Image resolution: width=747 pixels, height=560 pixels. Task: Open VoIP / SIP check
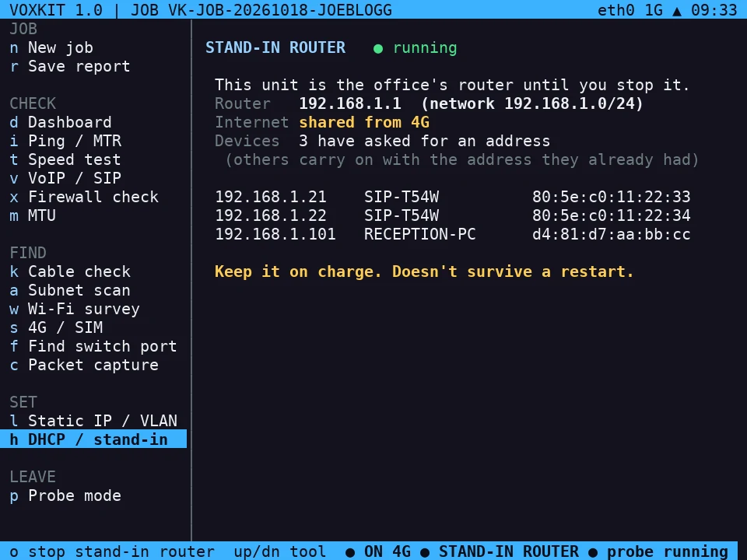click(93, 178)
